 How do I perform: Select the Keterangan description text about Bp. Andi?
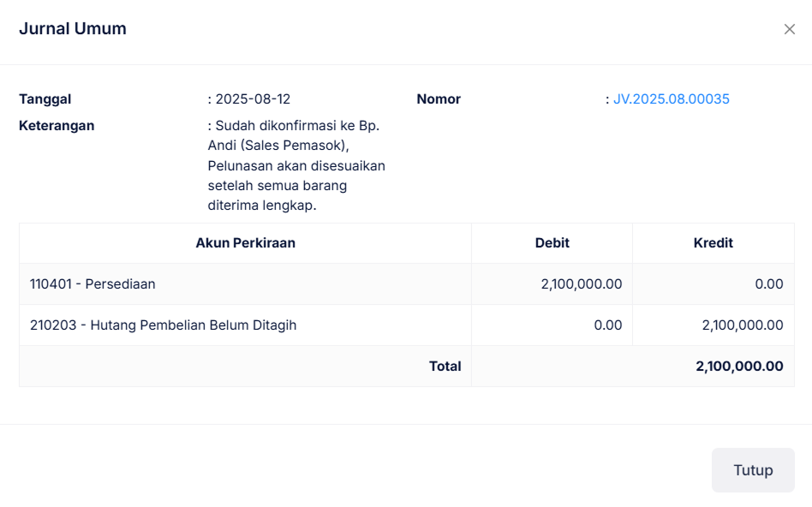click(296, 165)
